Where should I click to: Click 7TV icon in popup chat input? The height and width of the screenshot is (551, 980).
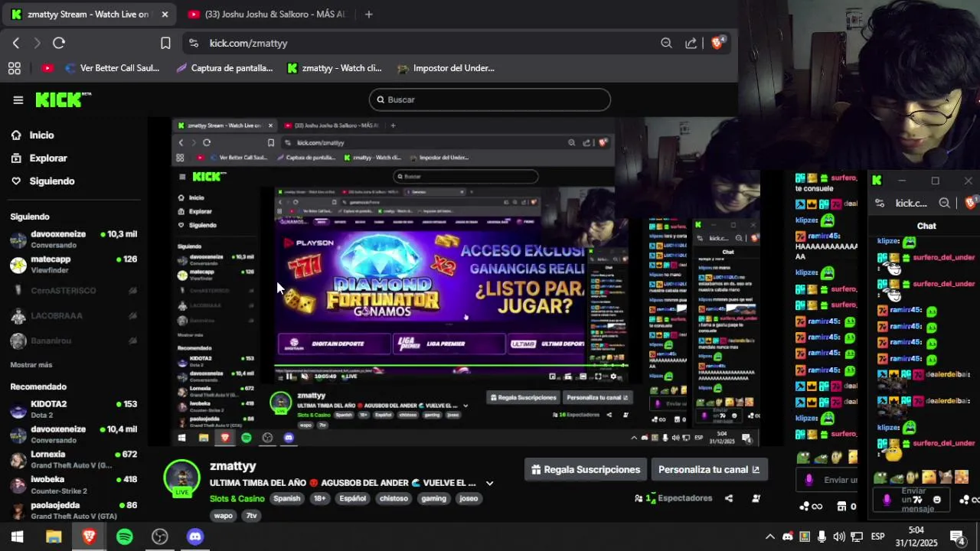click(917, 500)
